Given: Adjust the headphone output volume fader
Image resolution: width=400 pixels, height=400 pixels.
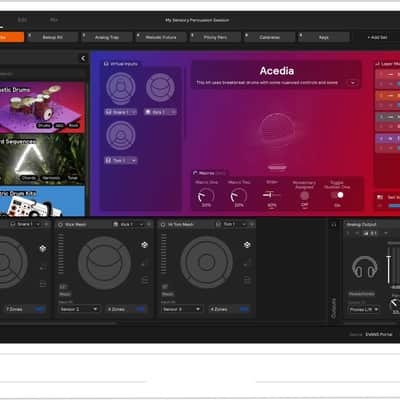Looking at the screenshot, I should click(388, 257).
